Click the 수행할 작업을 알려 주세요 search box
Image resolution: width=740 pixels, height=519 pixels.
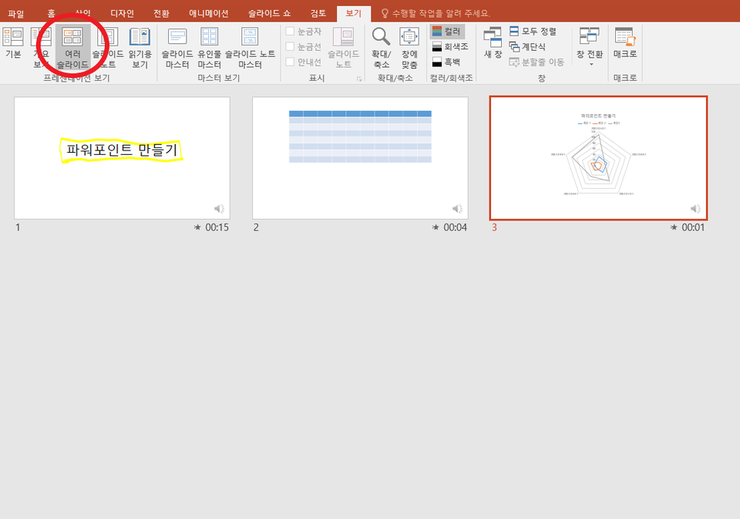click(441, 13)
